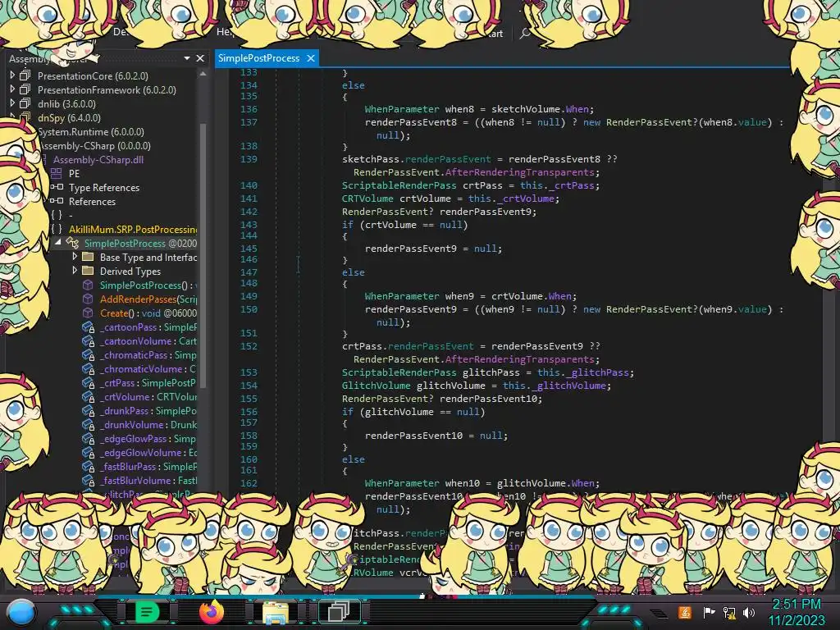The height and width of the screenshot is (630, 840).
Task: Open the Windows Start orb
Action: (x=21, y=612)
